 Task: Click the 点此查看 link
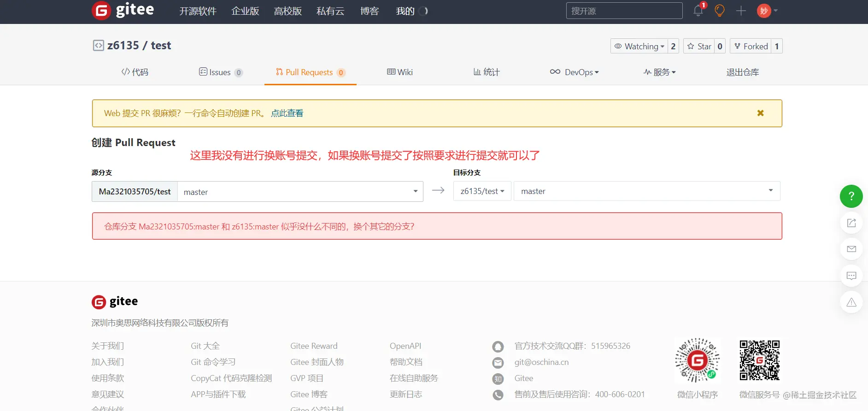(x=287, y=113)
